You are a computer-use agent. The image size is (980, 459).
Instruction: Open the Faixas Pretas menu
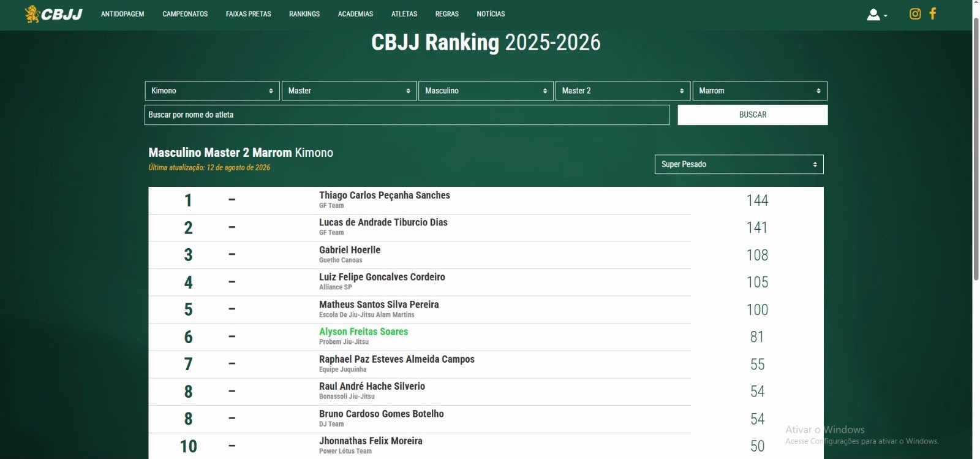click(x=248, y=14)
